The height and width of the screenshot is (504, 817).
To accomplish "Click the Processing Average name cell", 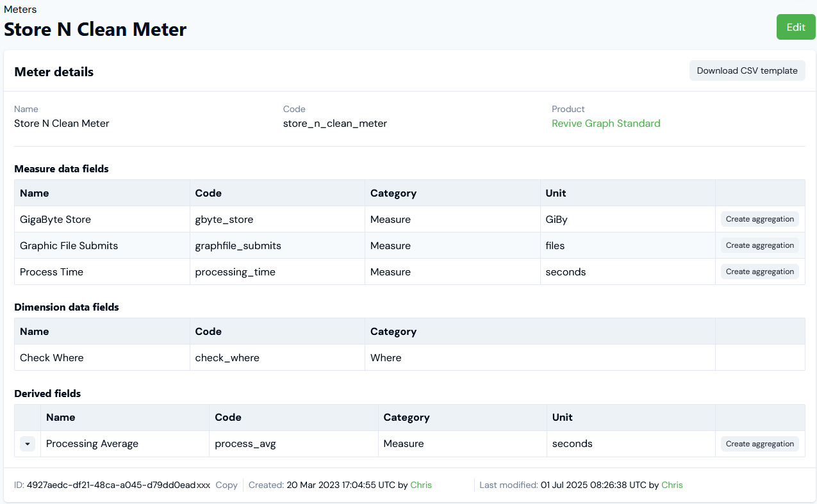I will 125,444.
